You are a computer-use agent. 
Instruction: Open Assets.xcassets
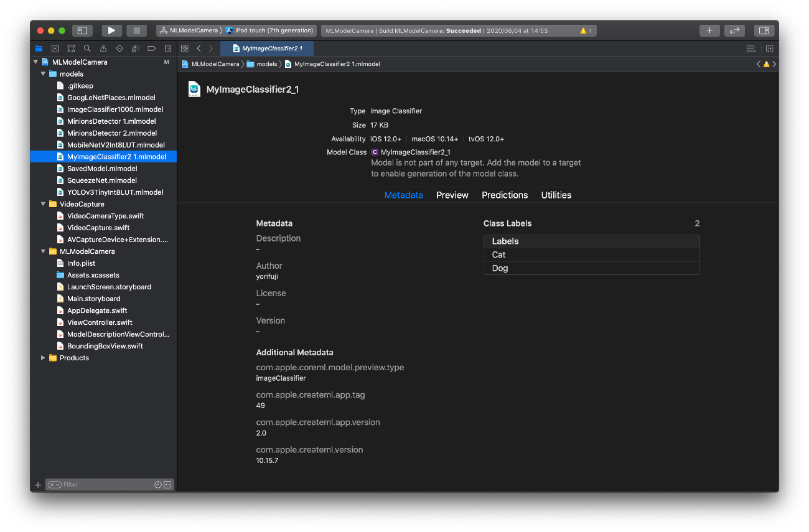(x=93, y=275)
